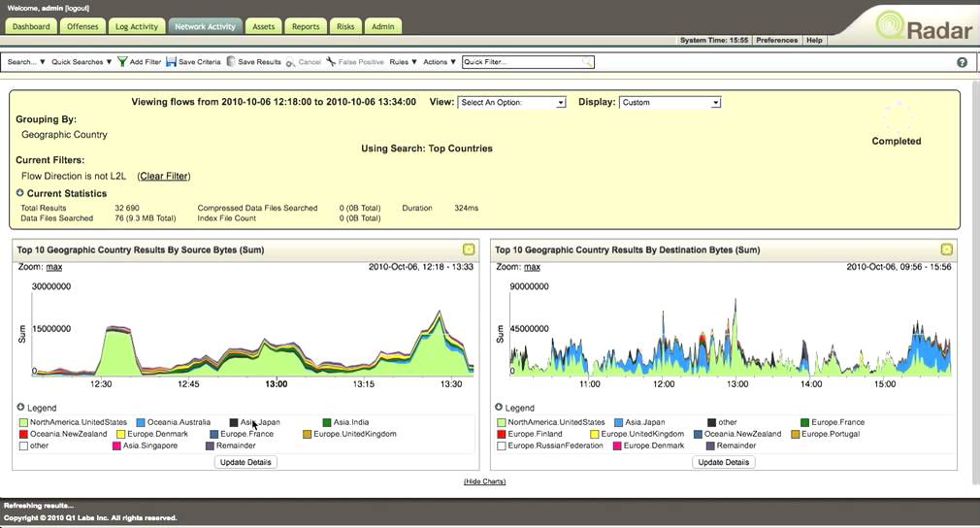Click the Hide Charts link
The image size is (980, 528).
pyautogui.click(x=484, y=481)
